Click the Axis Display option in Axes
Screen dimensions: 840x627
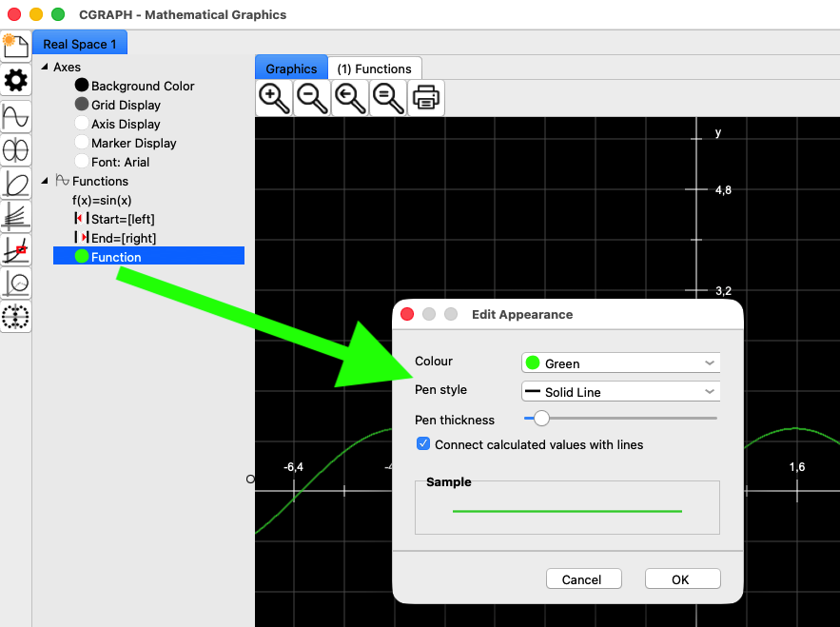click(x=126, y=124)
